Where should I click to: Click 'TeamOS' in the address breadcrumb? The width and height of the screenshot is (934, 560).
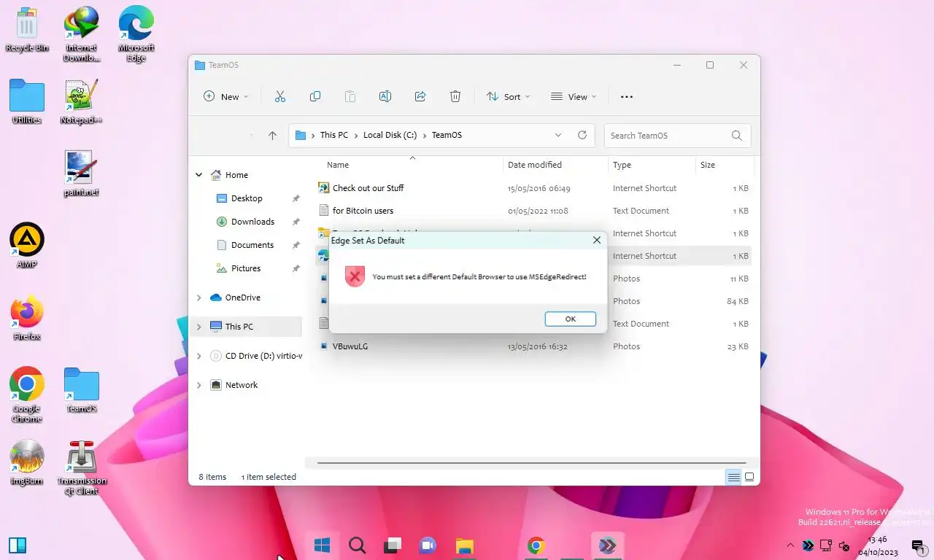[x=447, y=135]
